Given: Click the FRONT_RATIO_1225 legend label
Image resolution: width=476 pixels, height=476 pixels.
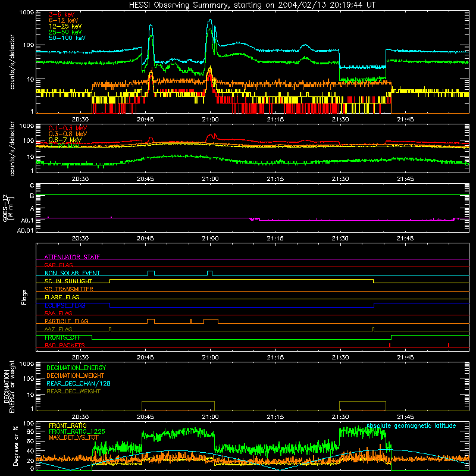Looking at the screenshot, I should click(77, 431).
